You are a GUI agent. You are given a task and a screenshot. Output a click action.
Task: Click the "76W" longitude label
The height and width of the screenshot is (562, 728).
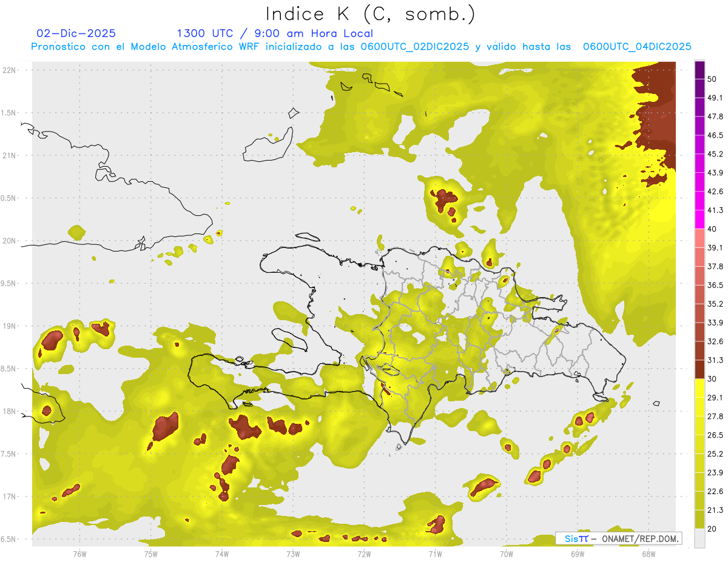click(79, 554)
